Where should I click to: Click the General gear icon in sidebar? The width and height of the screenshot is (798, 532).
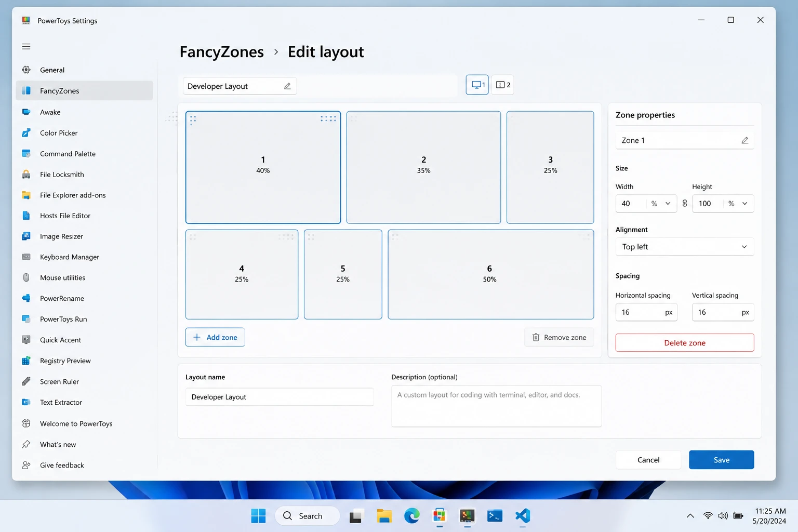pos(26,70)
